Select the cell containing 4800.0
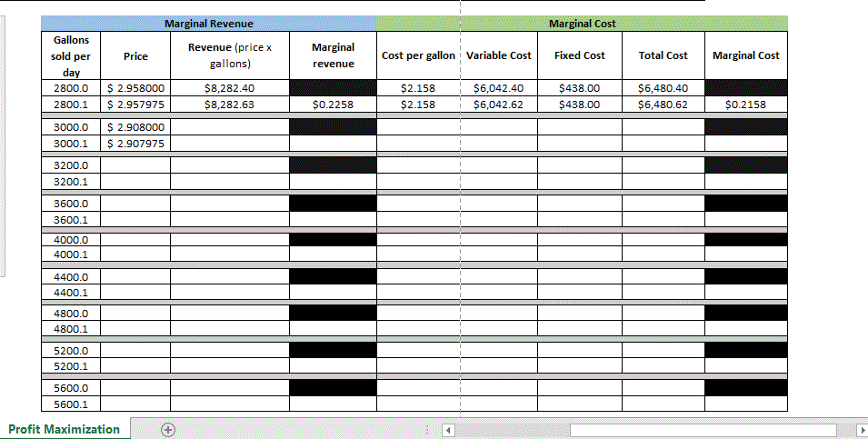Screen dimensions: 868x439 pos(71,313)
